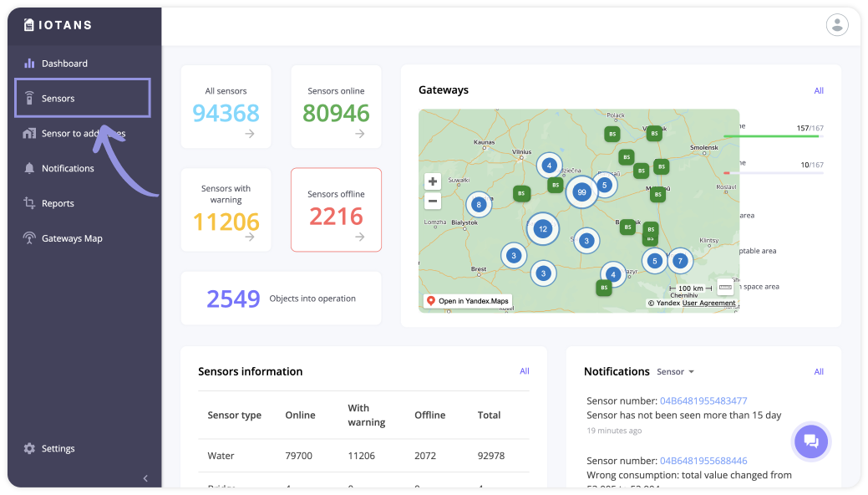Click the map ruler measurement icon
The width and height of the screenshot is (868, 495).
click(725, 287)
